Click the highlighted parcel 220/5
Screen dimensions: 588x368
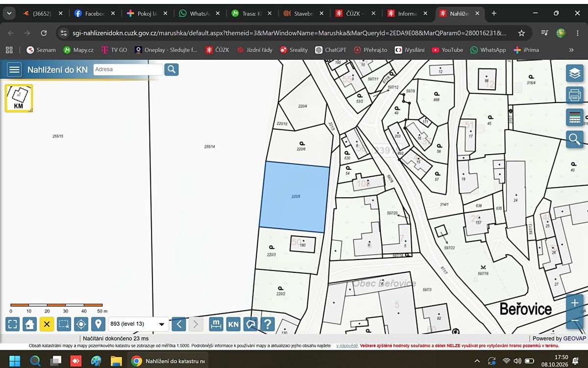(x=295, y=196)
